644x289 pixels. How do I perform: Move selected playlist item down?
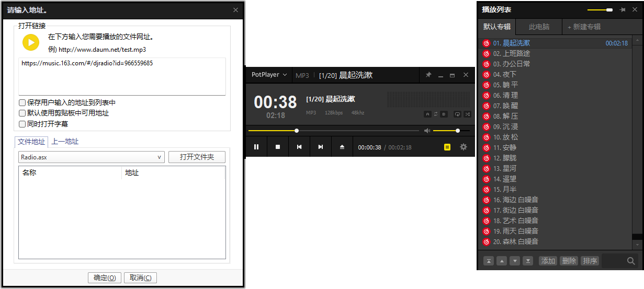[515, 261]
